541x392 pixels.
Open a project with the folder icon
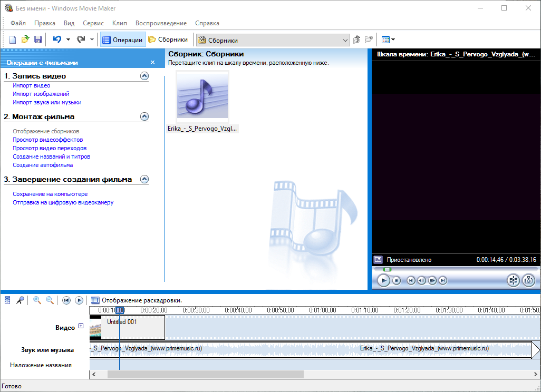(x=25, y=40)
